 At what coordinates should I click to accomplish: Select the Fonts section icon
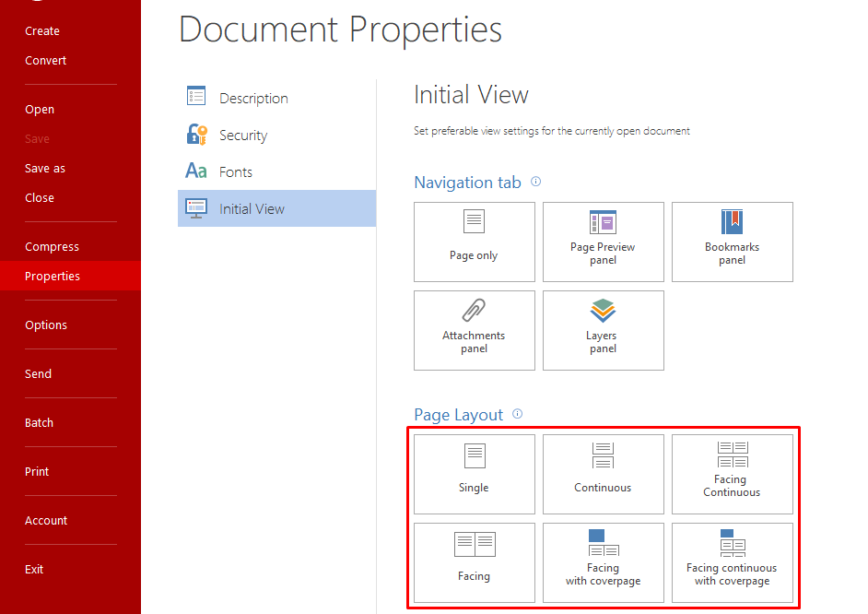click(x=195, y=171)
